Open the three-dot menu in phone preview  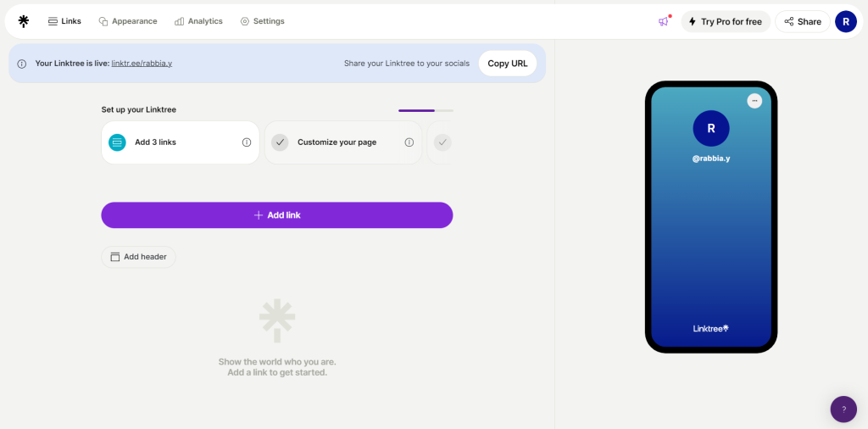754,101
